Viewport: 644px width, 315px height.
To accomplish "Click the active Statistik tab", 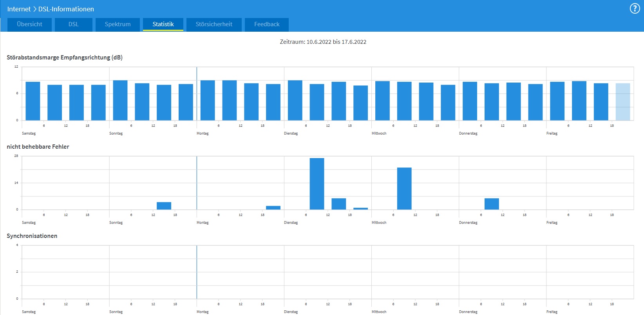I will click(x=163, y=24).
